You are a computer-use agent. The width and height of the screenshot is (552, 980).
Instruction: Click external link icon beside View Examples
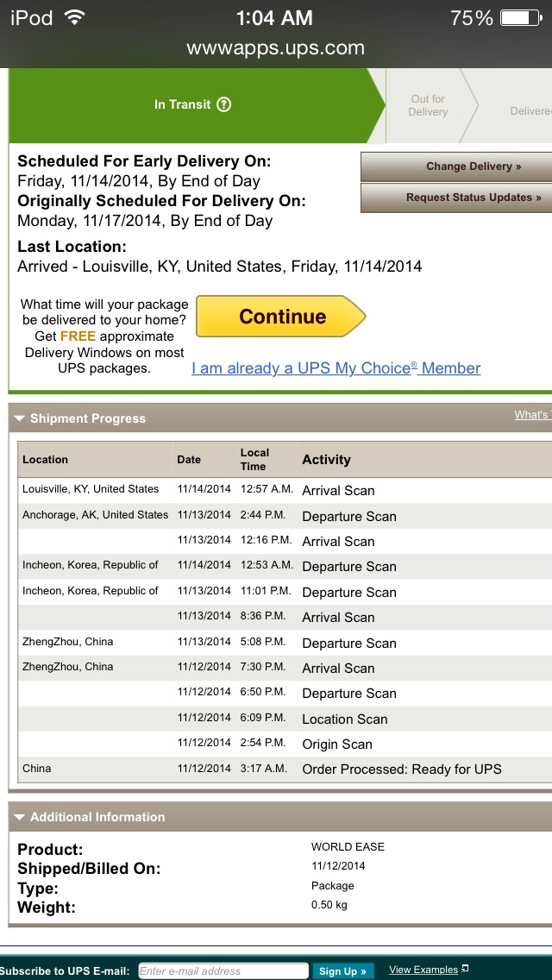(x=465, y=970)
